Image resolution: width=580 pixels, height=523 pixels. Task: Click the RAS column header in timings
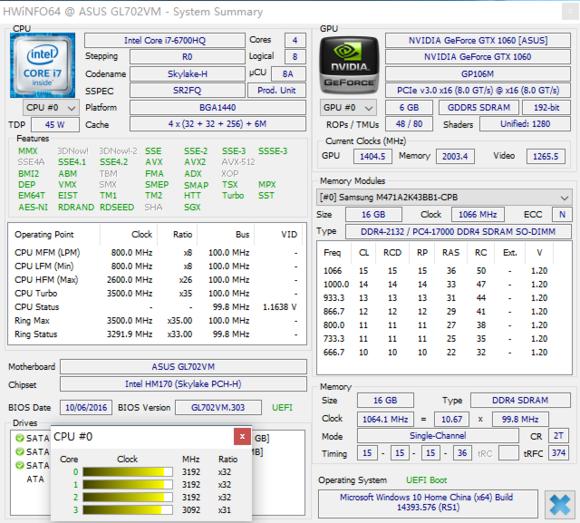451,253
